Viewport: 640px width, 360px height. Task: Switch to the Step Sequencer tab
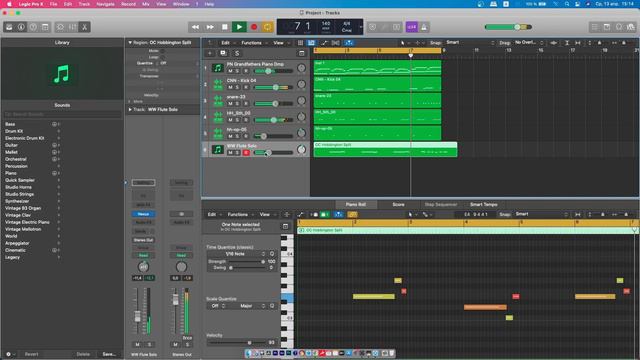point(441,204)
